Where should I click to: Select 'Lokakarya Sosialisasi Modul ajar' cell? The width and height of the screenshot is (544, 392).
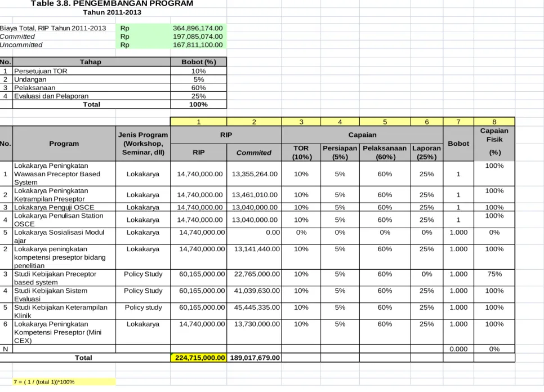click(64, 236)
